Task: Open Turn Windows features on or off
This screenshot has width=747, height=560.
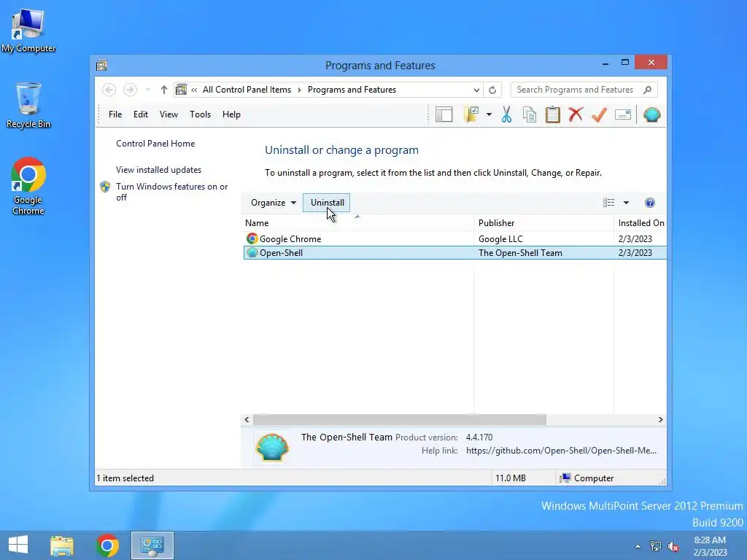Action: (172, 192)
